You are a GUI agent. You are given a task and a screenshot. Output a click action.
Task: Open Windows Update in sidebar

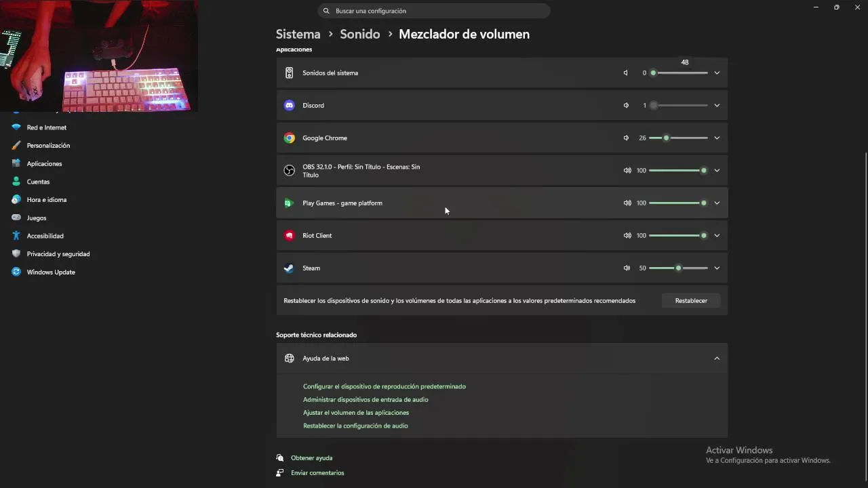51,272
